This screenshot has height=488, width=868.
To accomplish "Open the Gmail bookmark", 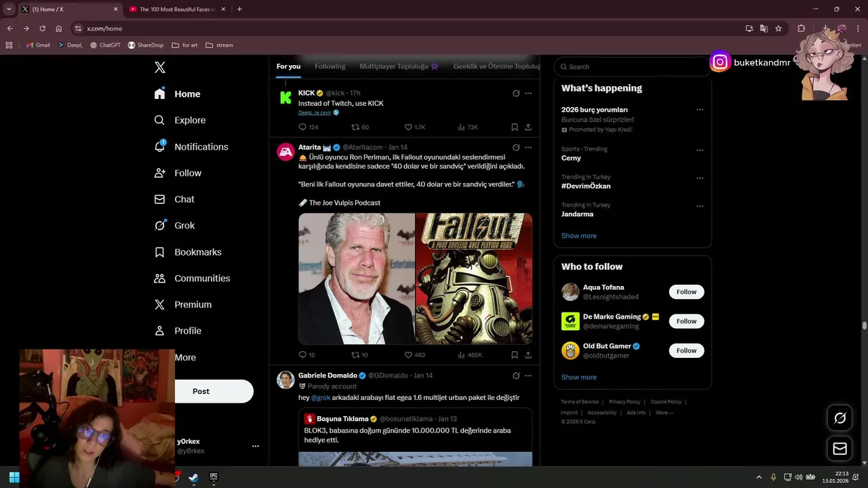I will pyautogui.click(x=38, y=45).
